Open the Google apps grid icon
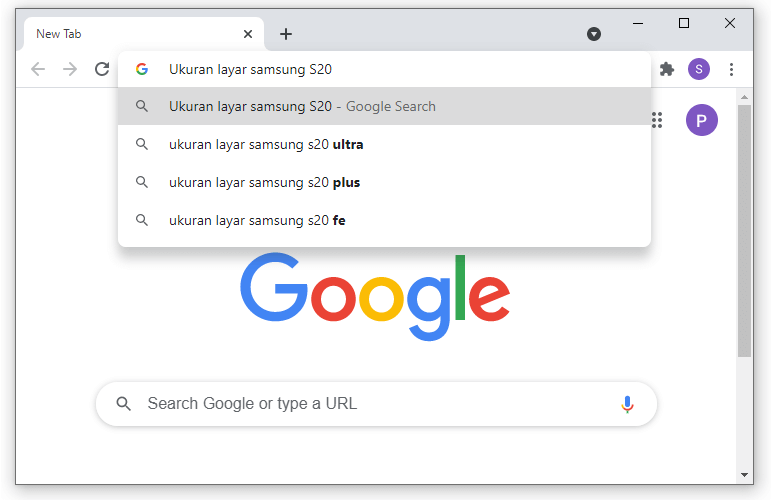 (x=657, y=120)
